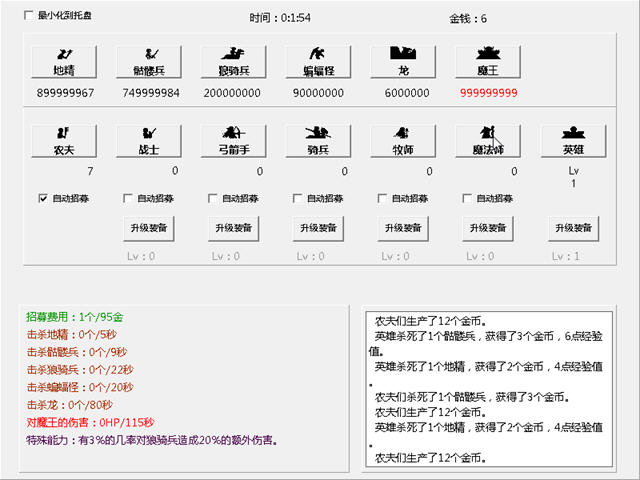640x480 pixels.
Task: Pick the 牧师 priest icon button
Action: pyautogui.click(x=404, y=141)
